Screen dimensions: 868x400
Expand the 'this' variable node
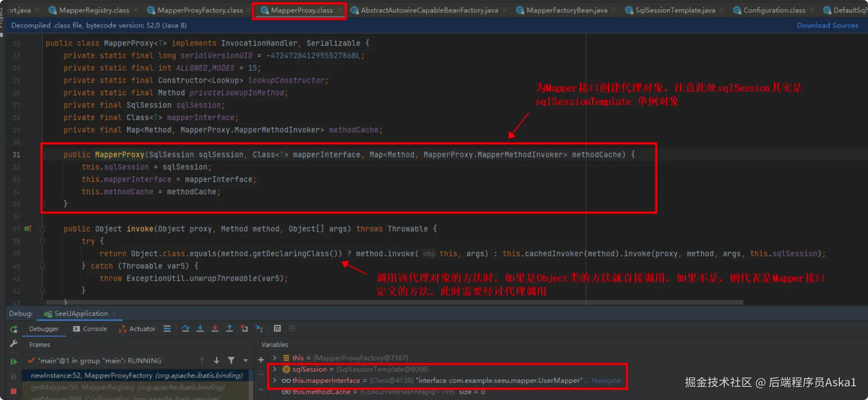click(x=274, y=358)
